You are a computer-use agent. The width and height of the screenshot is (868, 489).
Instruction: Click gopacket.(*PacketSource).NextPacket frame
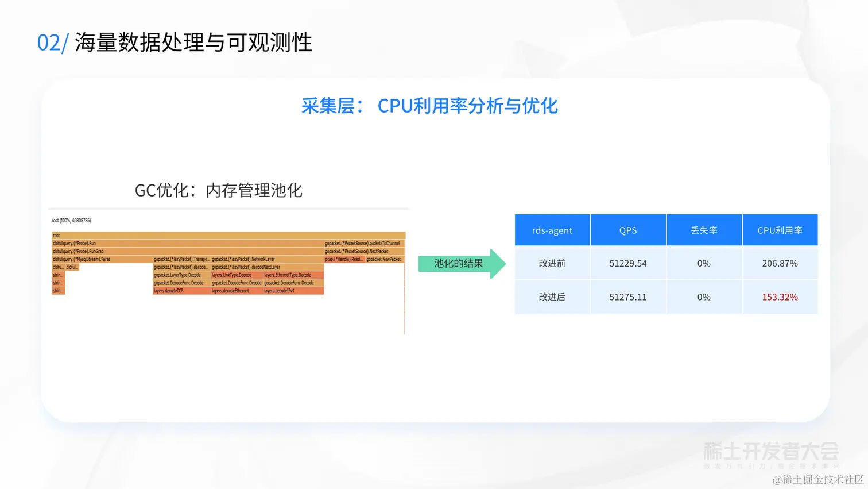pyautogui.click(x=364, y=251)
